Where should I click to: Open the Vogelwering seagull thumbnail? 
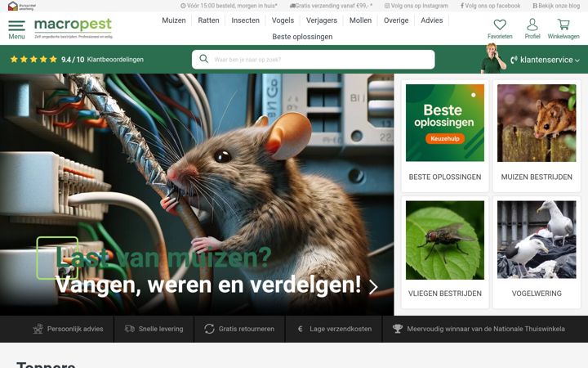[x=537, y=240]
